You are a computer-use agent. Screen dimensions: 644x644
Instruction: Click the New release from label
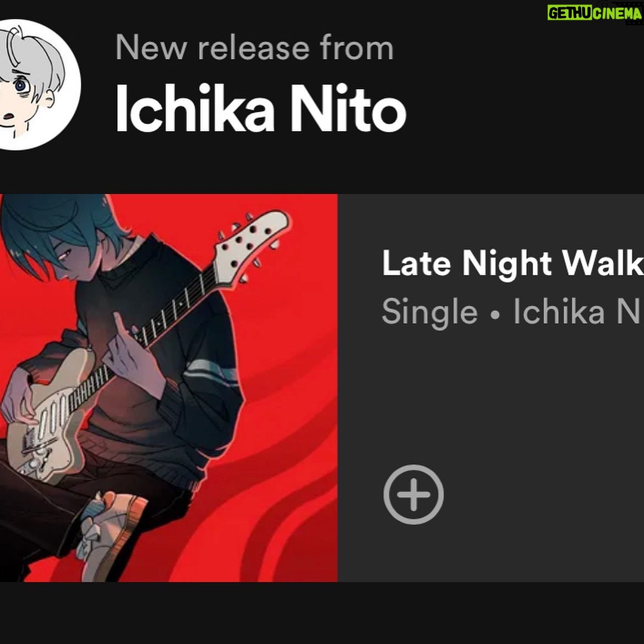point(254,48)
